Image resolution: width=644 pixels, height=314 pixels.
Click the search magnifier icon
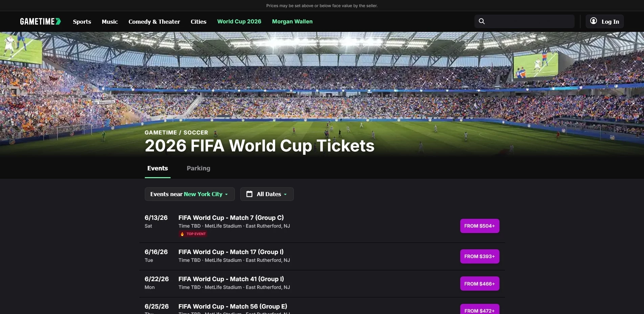point(482,21)
